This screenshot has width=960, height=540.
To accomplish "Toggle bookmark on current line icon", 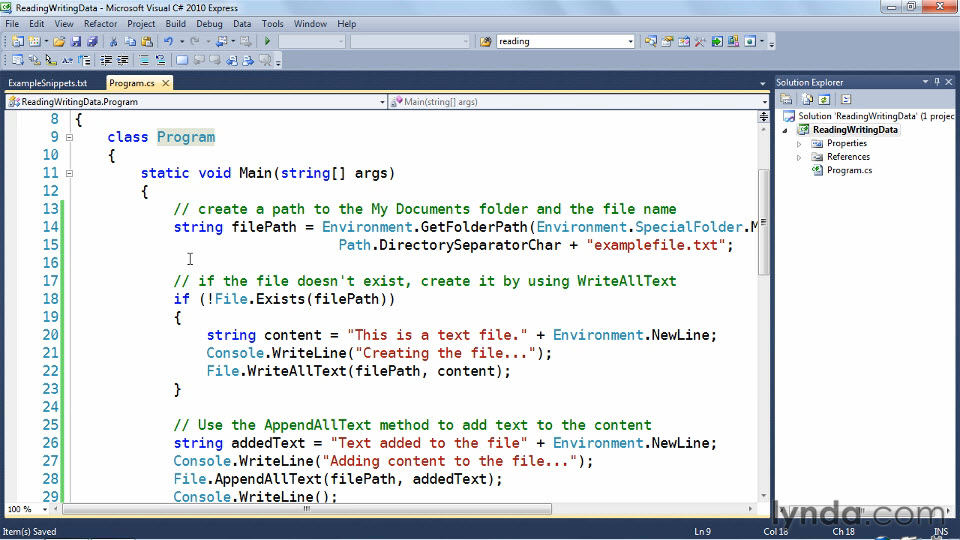I will point(182,61).
